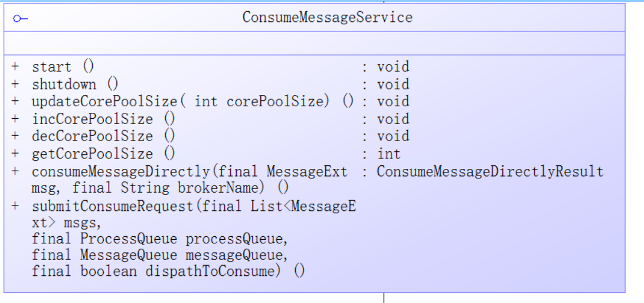Click the 'final boolean dispathToConsume' parameter line
The image size is (644, 303).
click(x=168, y=272)
